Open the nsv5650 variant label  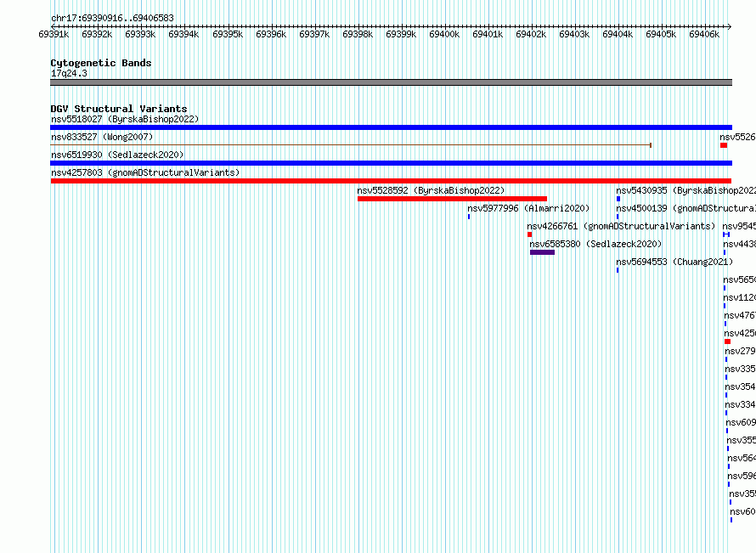[x=739, y=279]
